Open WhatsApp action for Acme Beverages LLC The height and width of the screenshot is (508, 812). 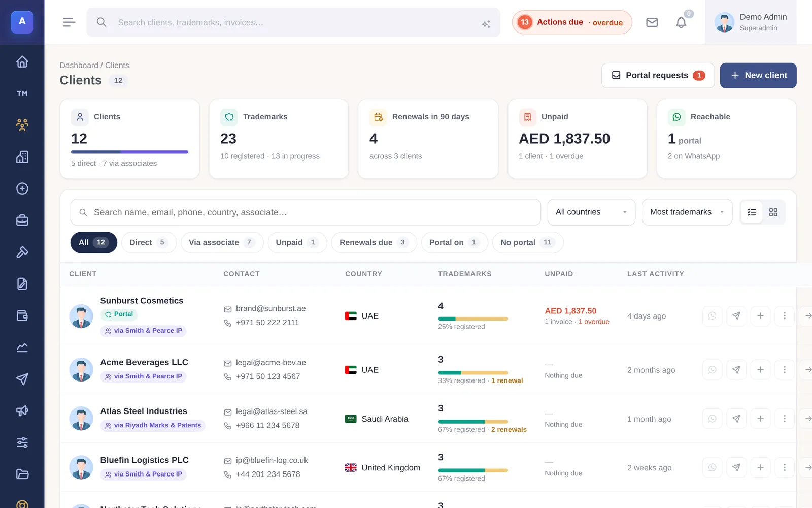(712, 370)
